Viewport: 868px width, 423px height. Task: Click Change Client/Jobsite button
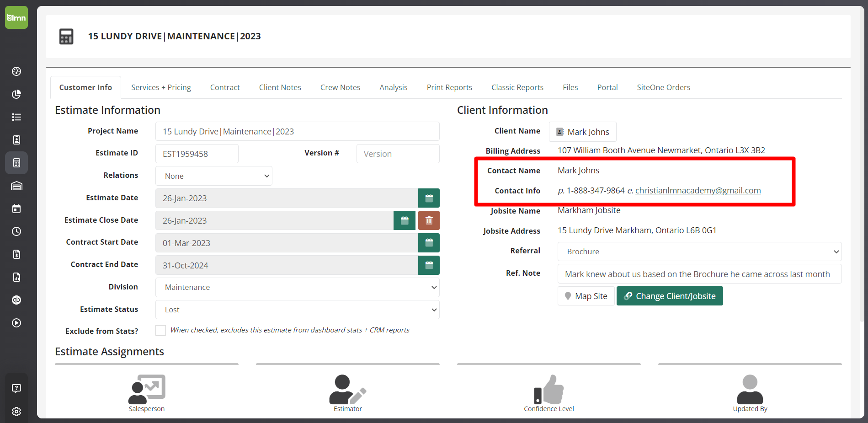(670, 296)
